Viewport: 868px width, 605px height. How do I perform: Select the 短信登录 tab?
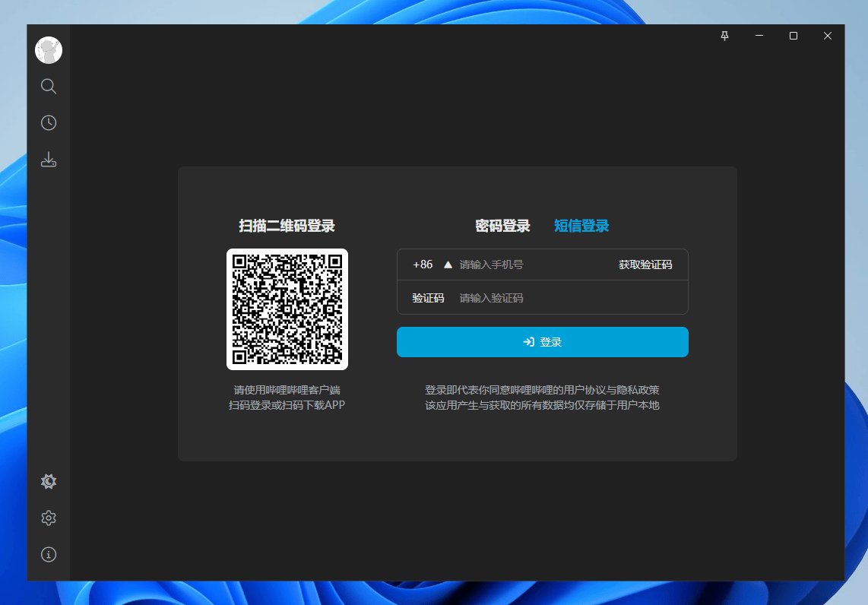click(581, 226)
